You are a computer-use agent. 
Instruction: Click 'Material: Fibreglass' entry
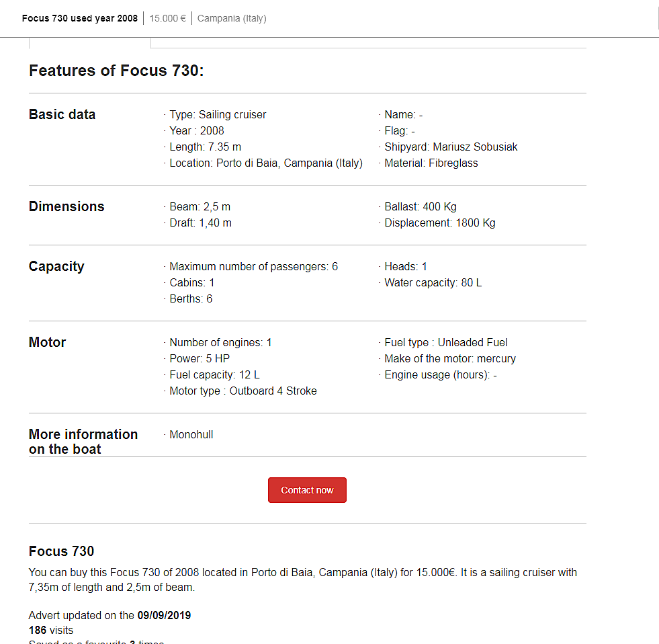pos(431,163)
